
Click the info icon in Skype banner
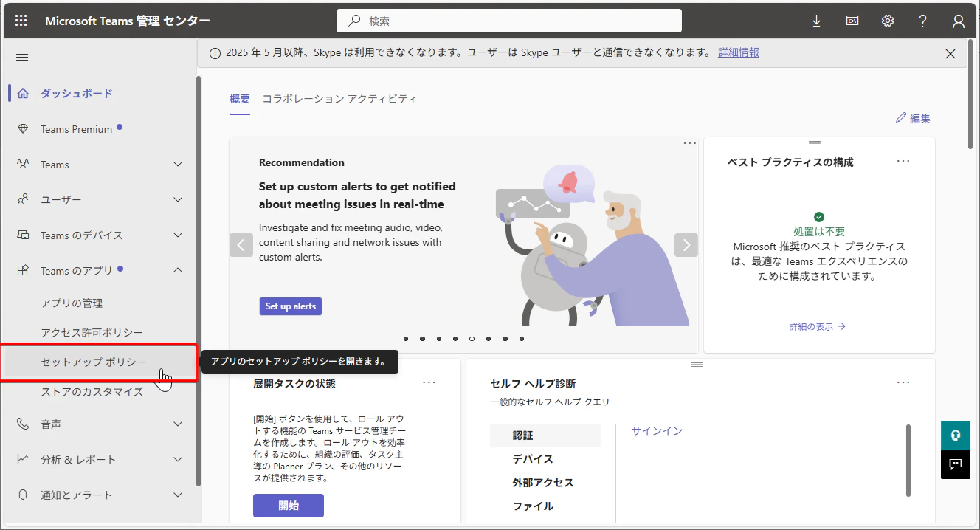[x=215, y=53]
